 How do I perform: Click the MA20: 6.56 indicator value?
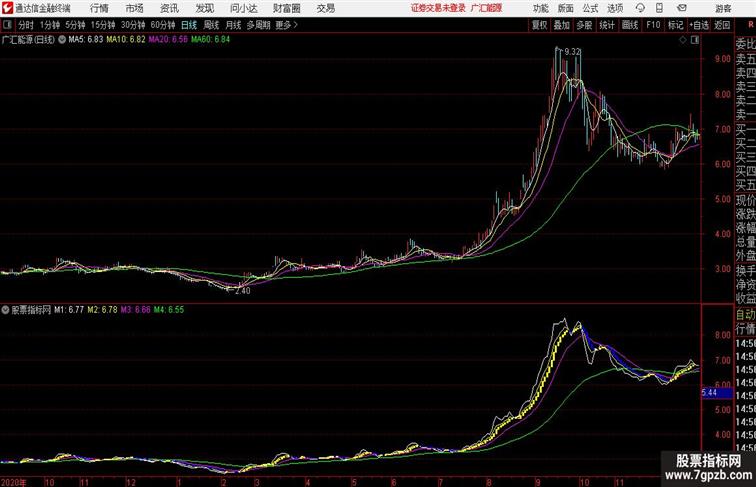(168, 40)
